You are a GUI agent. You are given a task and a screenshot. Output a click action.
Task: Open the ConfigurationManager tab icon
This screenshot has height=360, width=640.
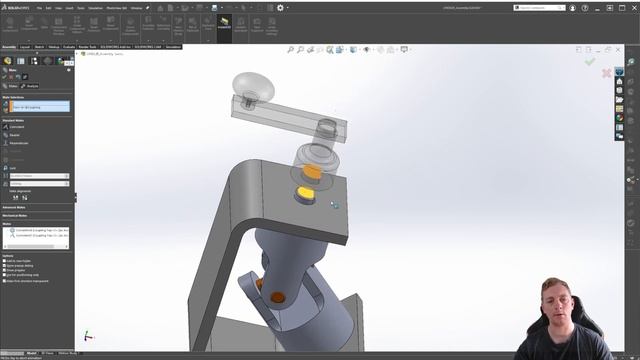click(x=34, y=61)
